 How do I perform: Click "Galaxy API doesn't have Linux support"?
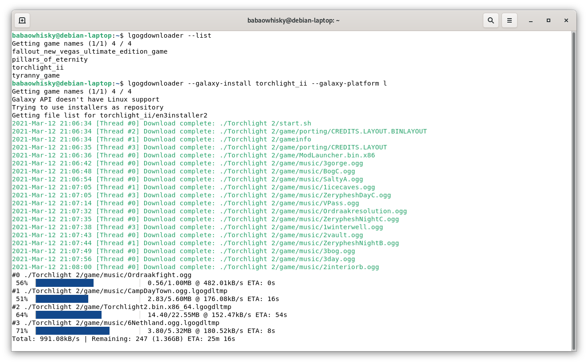point(86,99)
